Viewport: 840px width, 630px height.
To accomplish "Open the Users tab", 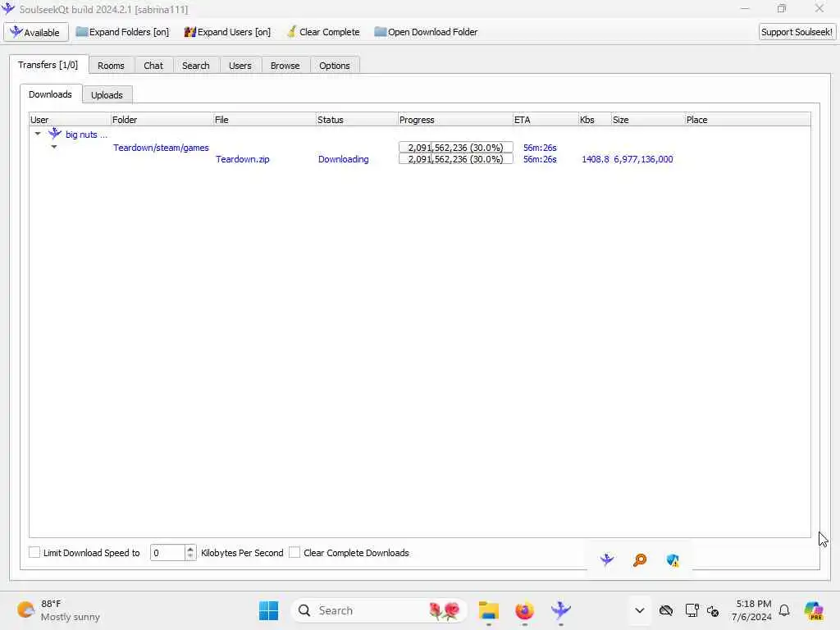I will (x=240, y=66).
